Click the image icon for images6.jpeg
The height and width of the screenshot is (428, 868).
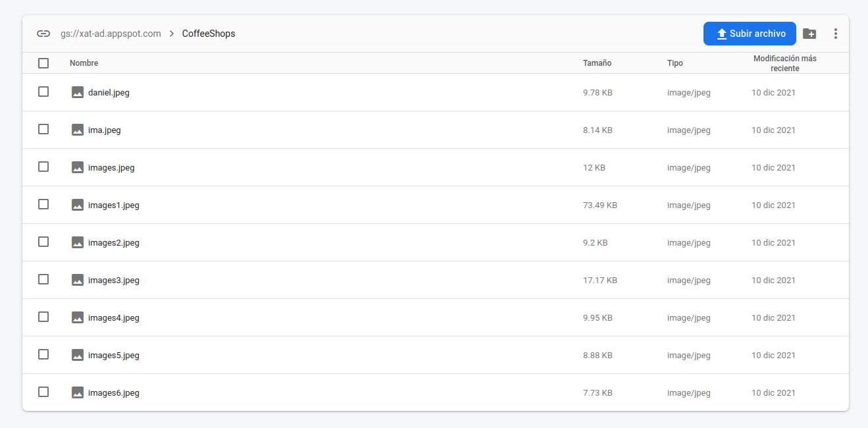tap(78, 392)
